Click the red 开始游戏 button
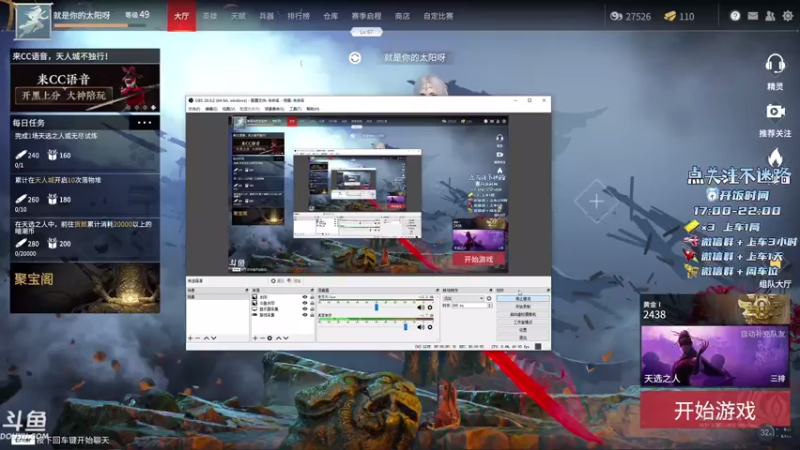 click(715, 410)
